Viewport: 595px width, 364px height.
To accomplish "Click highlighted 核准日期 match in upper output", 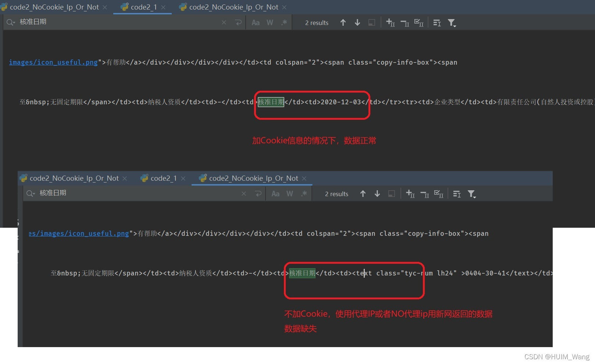I will (271, 102).
